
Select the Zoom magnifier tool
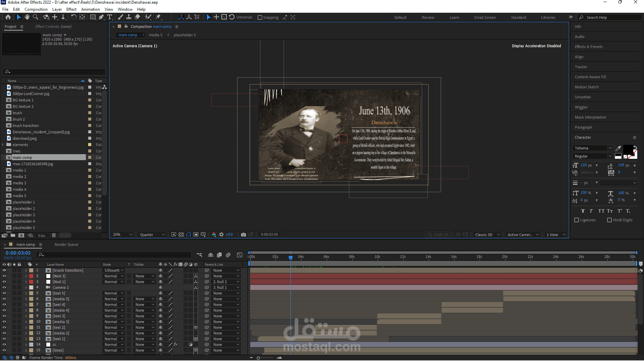36,17
